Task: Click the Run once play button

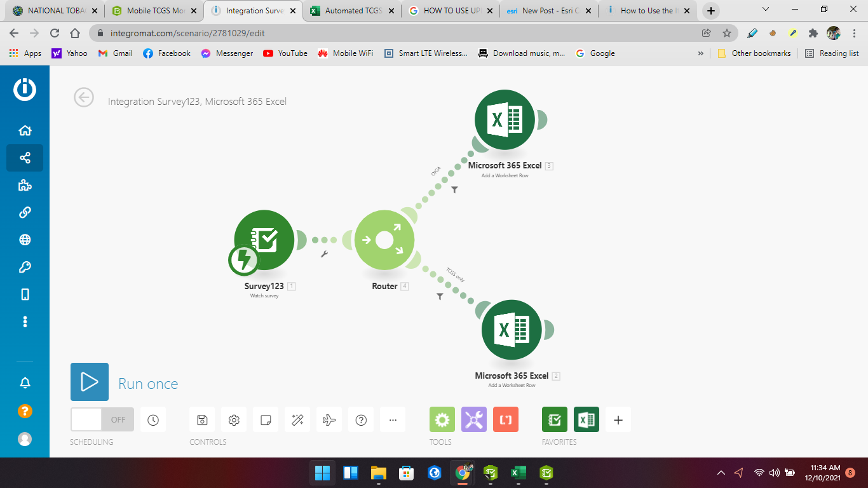Action: [x=90, y=382]
